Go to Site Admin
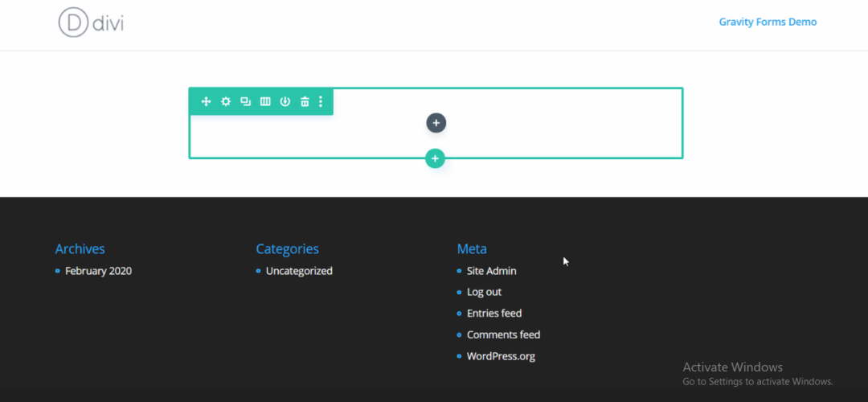 491,271
